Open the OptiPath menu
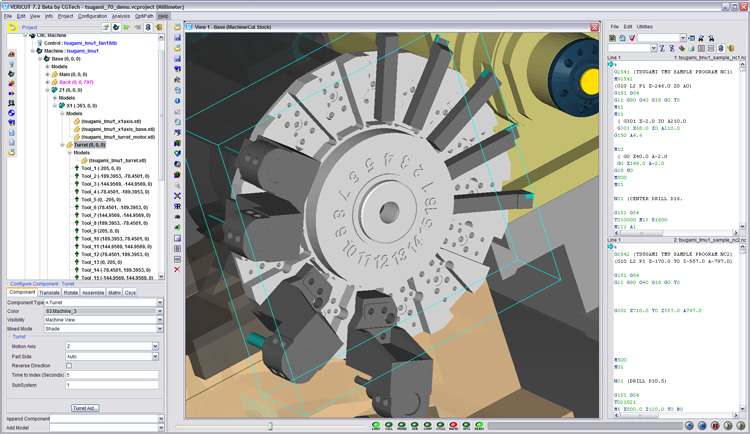750x434 pixels. click(x=144, y=16)
